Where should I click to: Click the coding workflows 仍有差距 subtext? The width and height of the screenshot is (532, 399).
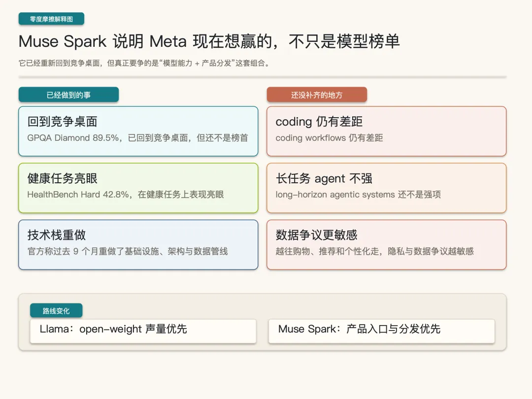coord(329,138)
